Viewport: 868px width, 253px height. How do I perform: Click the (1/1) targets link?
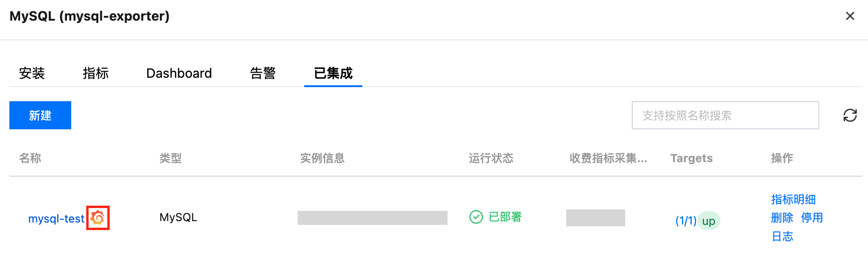point(685,221)
